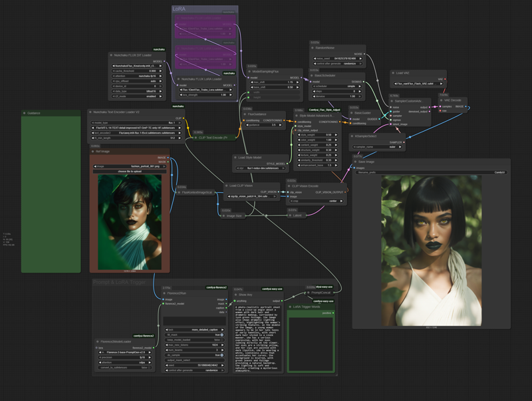Click the Guidance group title
The width and height of the screenshot is (532, 401).
(32, 113)
